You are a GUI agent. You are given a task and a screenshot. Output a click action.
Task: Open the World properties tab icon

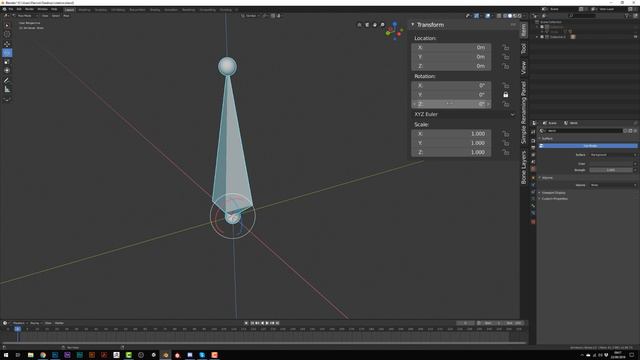coord(533,169)
